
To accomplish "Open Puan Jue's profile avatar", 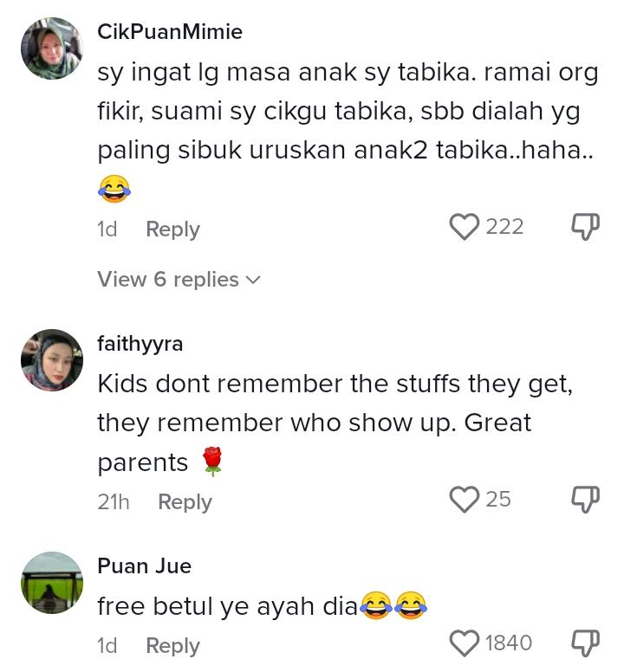I will coord(52,583).
